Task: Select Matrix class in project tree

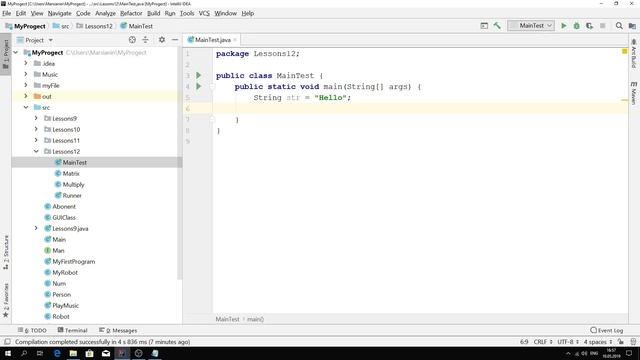Action: pos(71,173)
